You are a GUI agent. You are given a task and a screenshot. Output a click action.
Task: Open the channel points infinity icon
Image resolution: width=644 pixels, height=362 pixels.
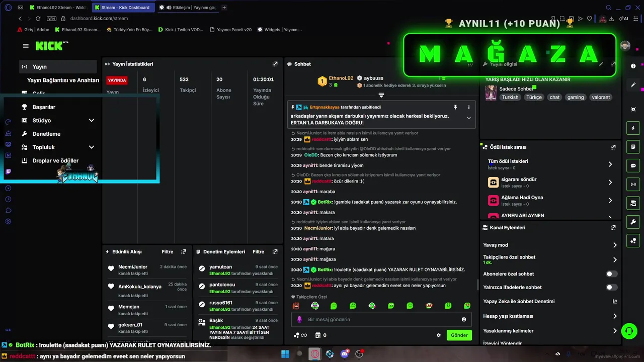300,335
